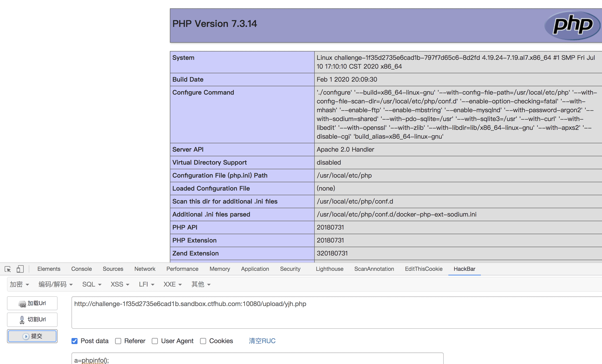Enable the Referer checkbox
Viewport: 602px width, 364px height.
(118, 341)
